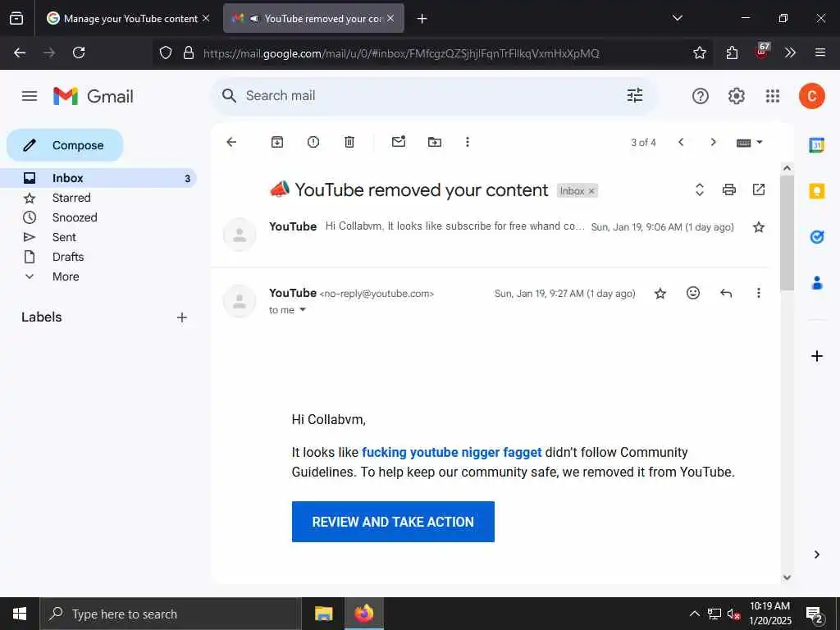840x630 pixels.
Task: Open Firefox overflow more tools chevron
Action: [x=790, y=52]
